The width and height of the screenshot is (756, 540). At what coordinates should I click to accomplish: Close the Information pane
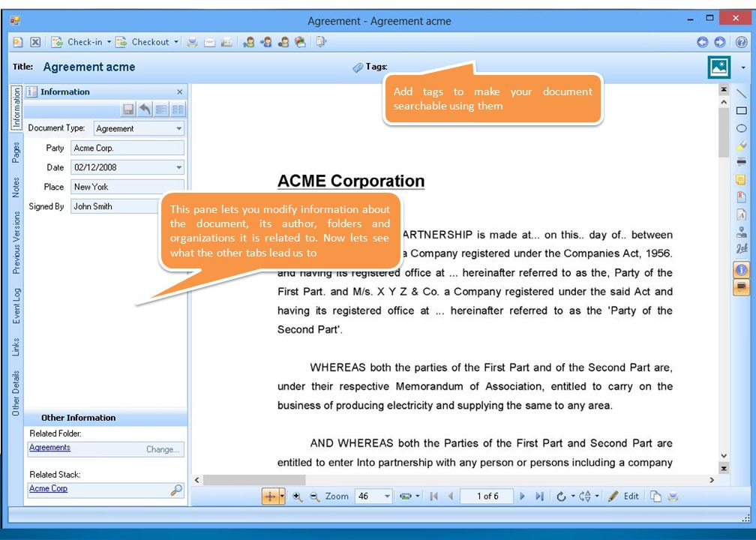(180, 91)
